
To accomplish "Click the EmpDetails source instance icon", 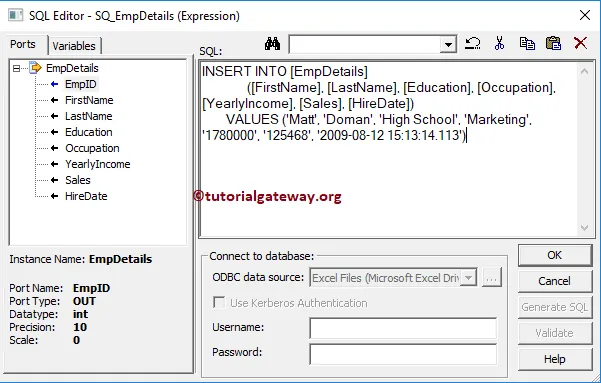I will pyautogui.click(x=35, y=67).
